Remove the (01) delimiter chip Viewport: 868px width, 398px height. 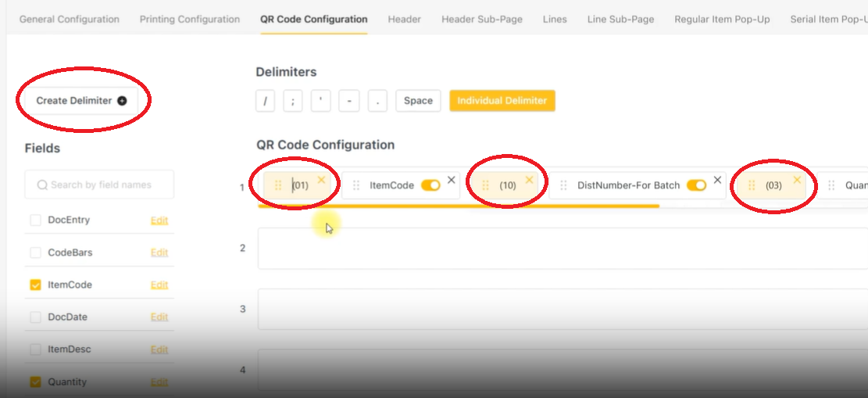321,180
